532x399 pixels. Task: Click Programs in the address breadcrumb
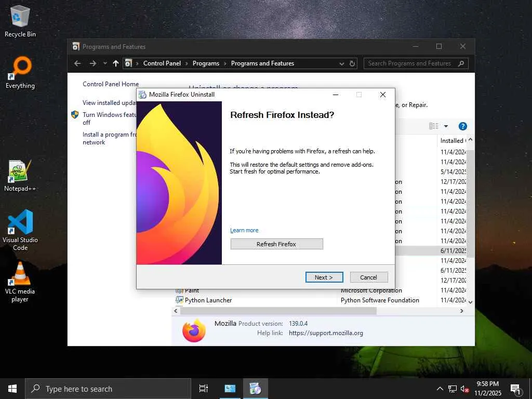point(206,63)
